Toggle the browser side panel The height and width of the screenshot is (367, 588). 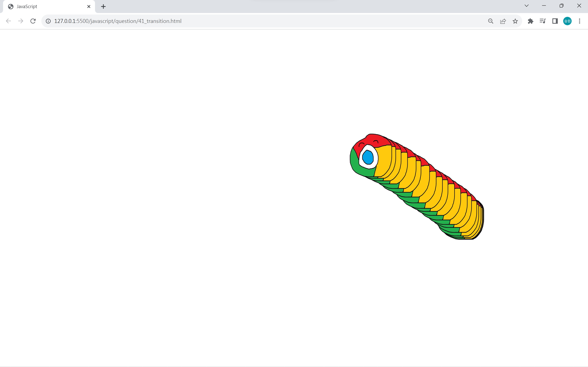[x=555, y=21]
